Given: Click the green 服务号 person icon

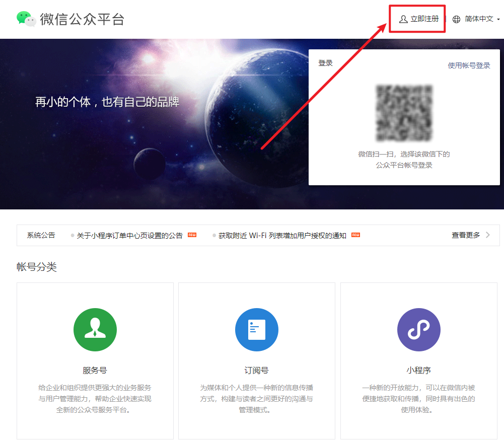Looking at the screenshot, I should point(95,330).
